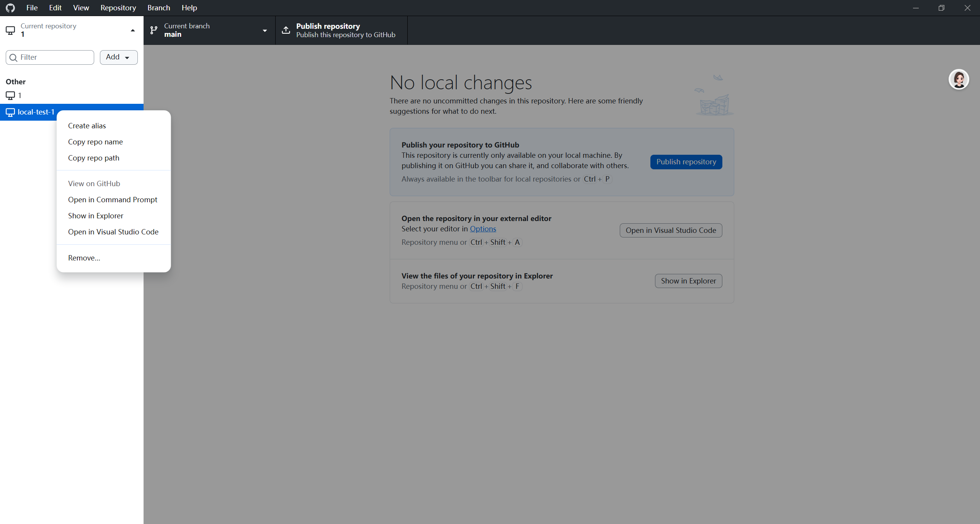Click the upload icon on Publish repository
Viewport: 980px width, 524px height.
pos(286,30)
